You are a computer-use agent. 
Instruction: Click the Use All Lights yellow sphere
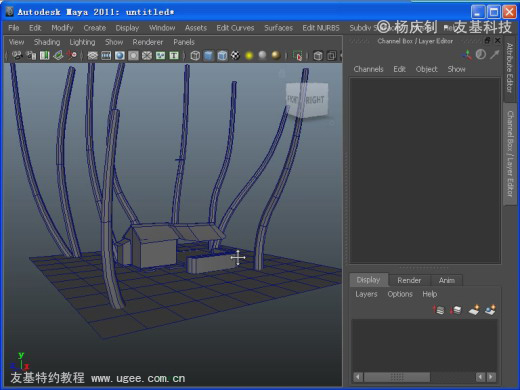[249, 55]
